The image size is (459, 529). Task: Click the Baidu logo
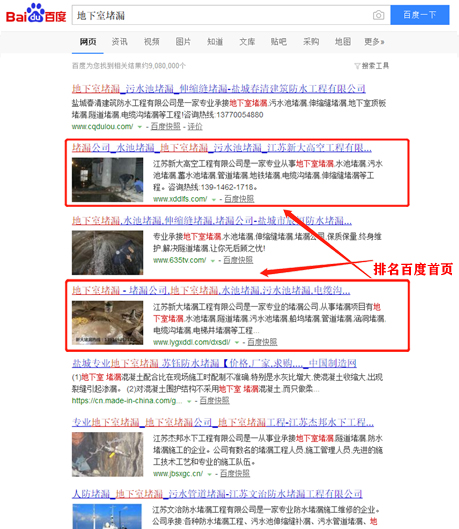(36, 13)
